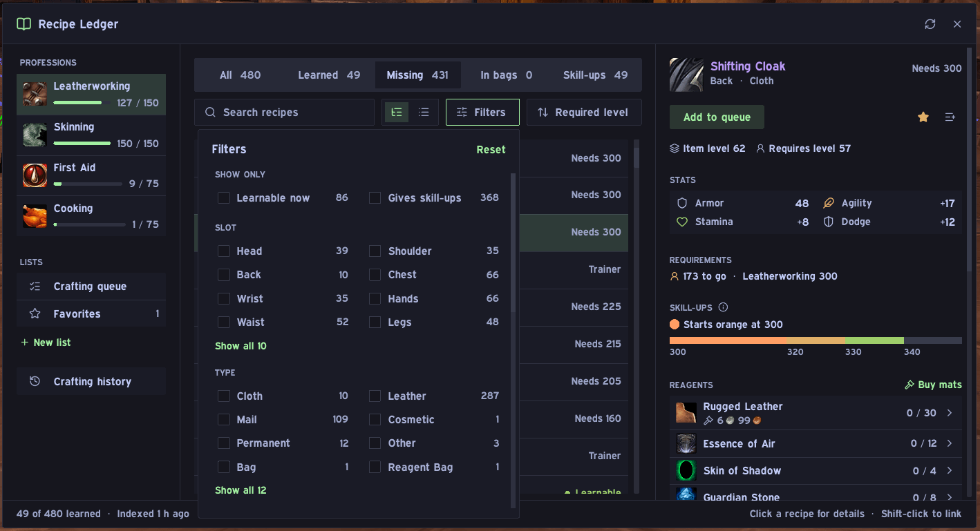Click the skill-up color bar's orange segment

tap(728, 340)
